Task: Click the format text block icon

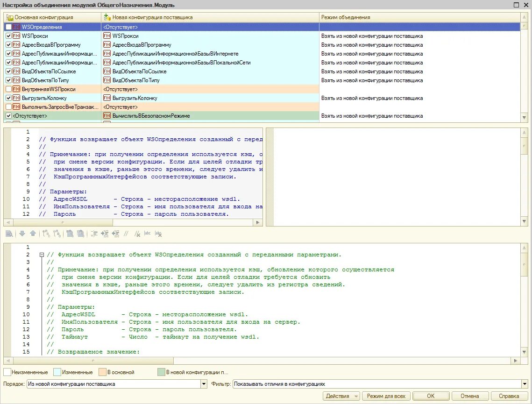Action: (x=94, y=234)
